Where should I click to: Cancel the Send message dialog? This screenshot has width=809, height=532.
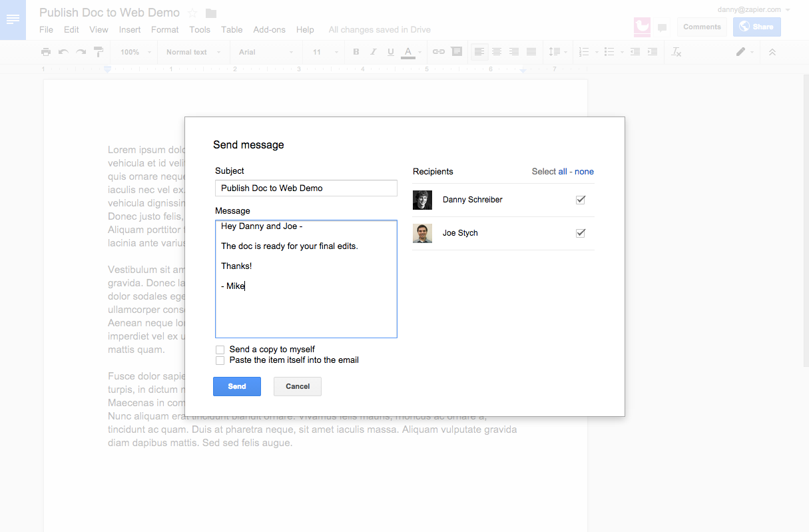pos(298,386)
